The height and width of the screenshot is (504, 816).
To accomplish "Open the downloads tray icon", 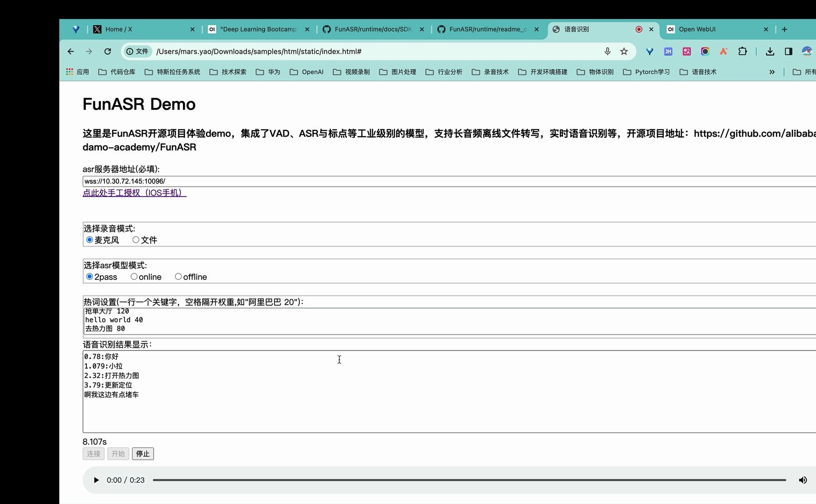I will point(770,51).
